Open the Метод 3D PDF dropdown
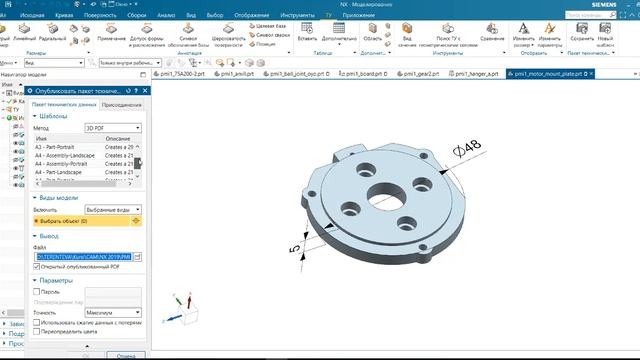This screenshot has width=640, height=360. point(113,128)
